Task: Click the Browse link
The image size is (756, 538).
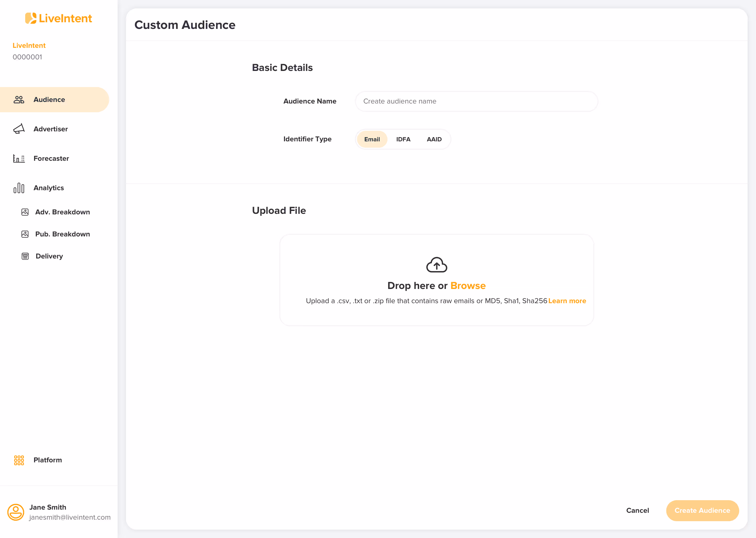Action: point(468,286)
